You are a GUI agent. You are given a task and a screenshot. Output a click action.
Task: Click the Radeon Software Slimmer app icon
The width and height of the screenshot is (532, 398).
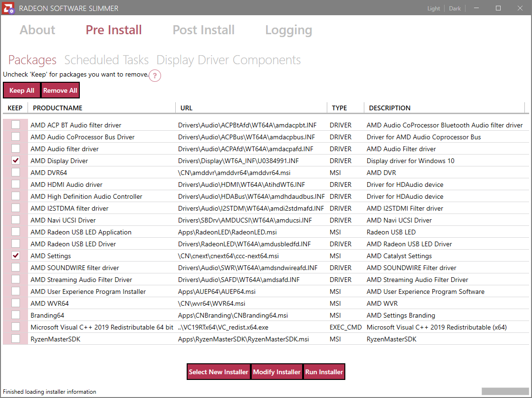8,8
